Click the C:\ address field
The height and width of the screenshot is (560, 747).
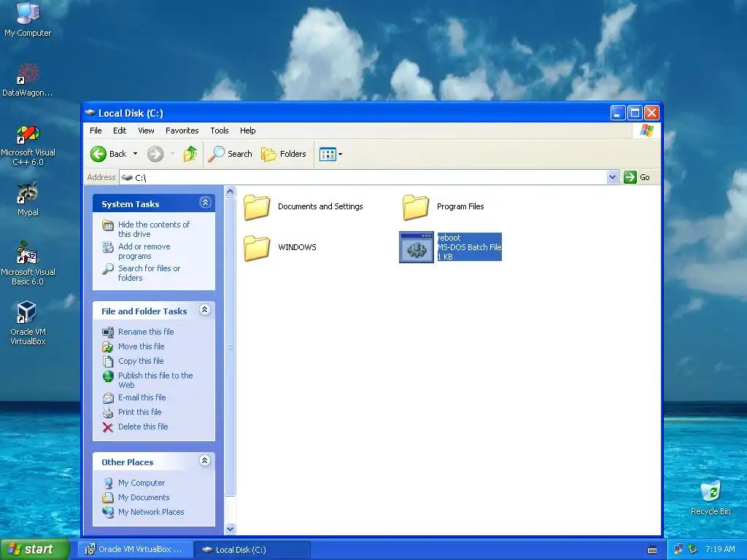click(x=363, y=177)
